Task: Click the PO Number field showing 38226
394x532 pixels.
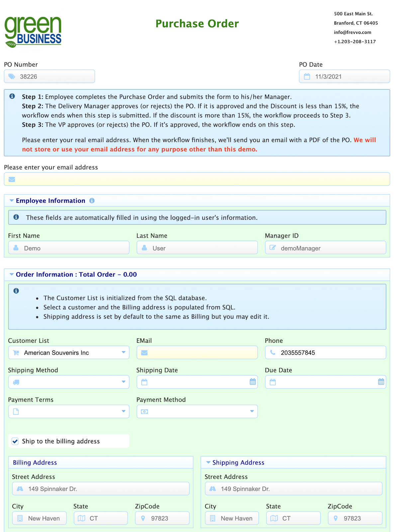Action: [49, 76]
